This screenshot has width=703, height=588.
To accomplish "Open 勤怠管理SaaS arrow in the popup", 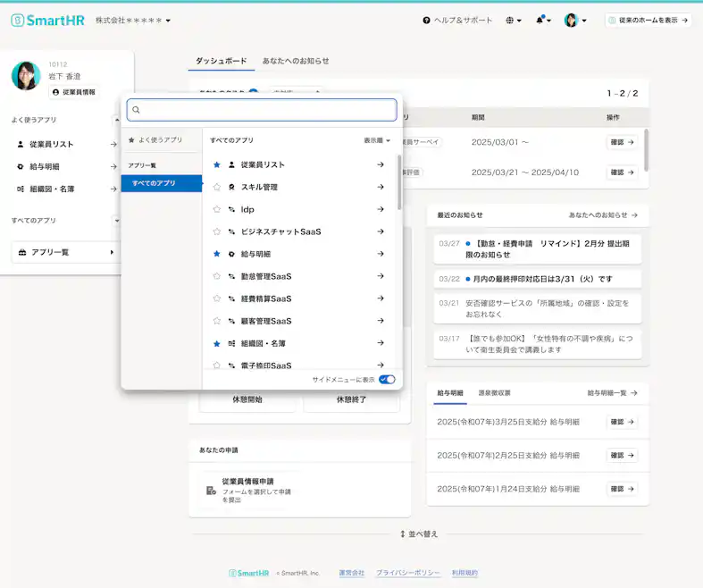I will (381, 276).
